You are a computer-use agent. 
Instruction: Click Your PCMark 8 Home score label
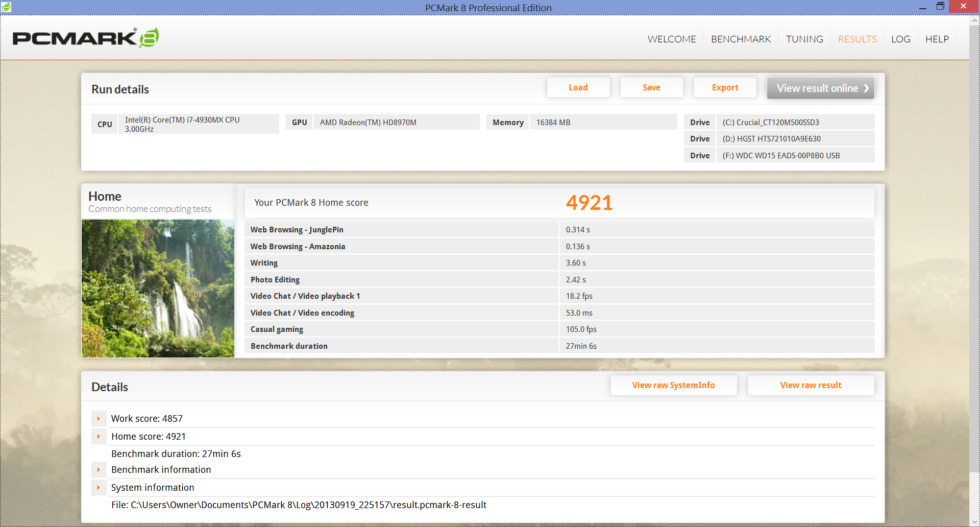(311, 203)
